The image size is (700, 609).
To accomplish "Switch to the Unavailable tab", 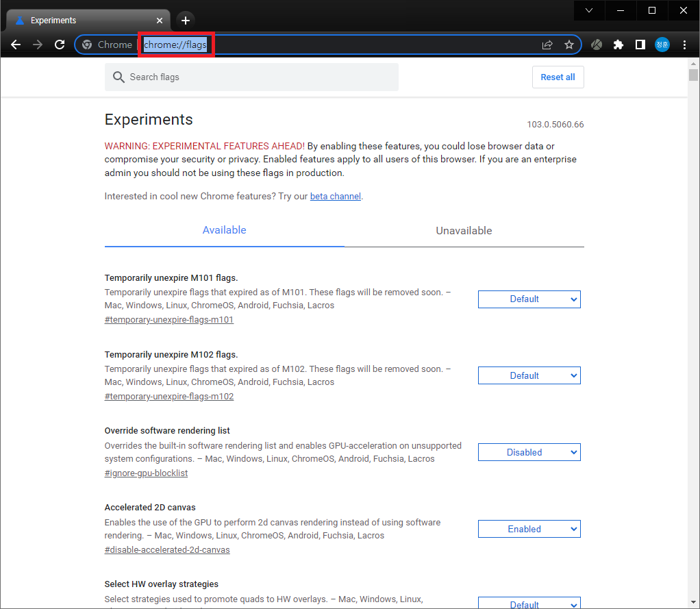I will (464, 231).
